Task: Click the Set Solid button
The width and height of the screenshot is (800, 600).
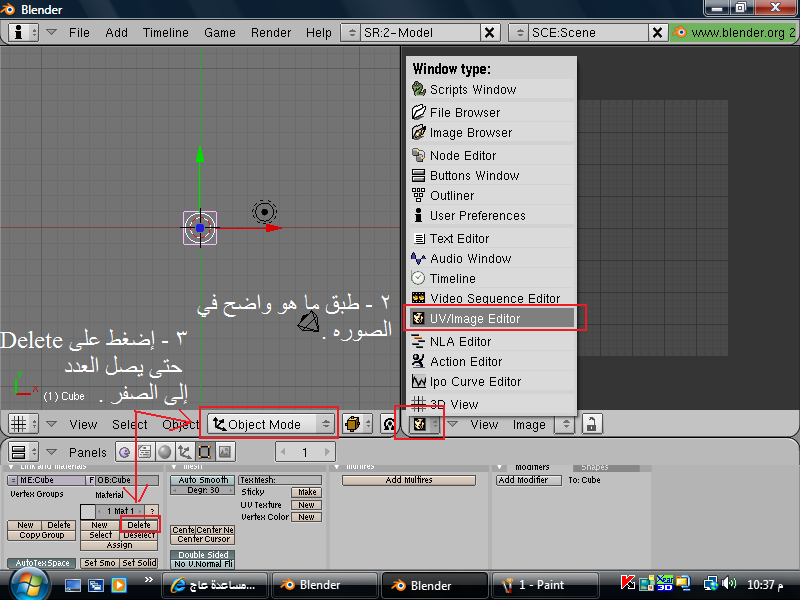Action: [139, 563]
